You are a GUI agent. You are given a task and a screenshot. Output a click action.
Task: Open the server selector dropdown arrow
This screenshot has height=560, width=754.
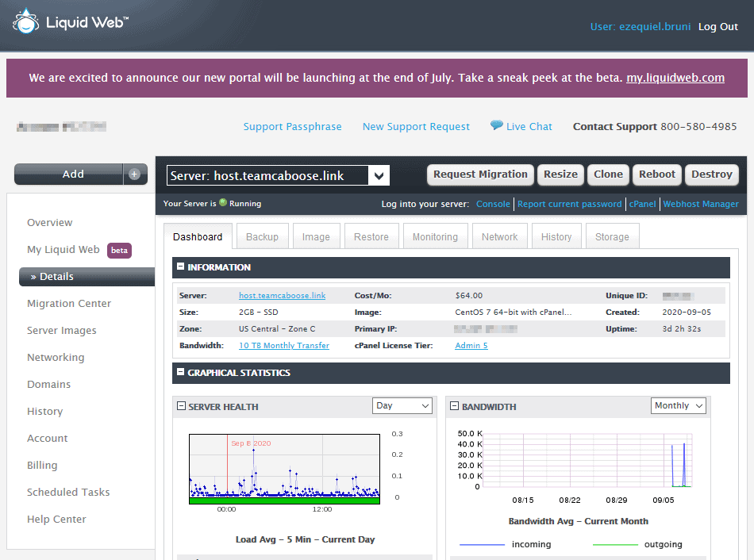click(x=379, y=175)
